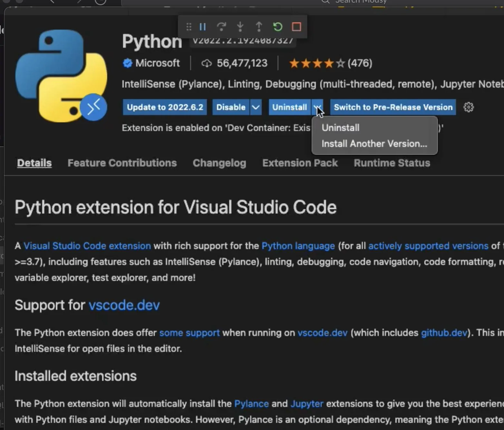
Task: Follow the Pylance link in description
Action: (x=251, y=404)
